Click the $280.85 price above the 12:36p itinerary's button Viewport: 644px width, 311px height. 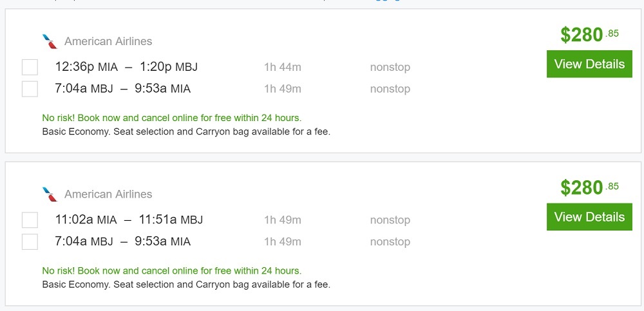[x=589, y=35]
